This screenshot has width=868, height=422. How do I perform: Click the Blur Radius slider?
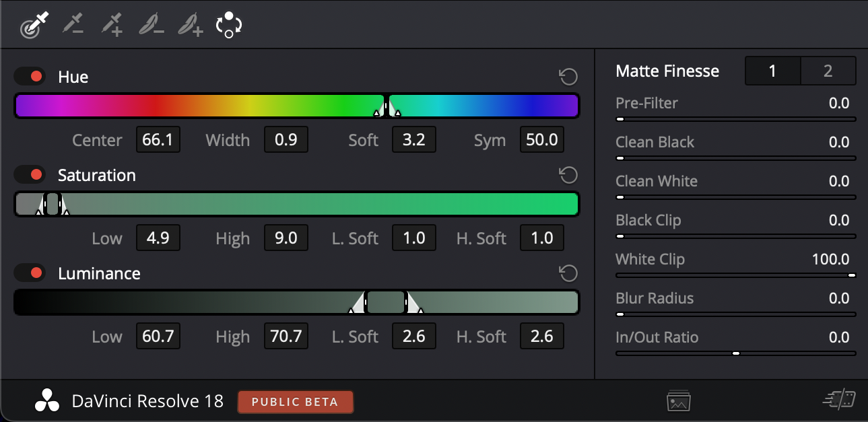coord(735,314)
